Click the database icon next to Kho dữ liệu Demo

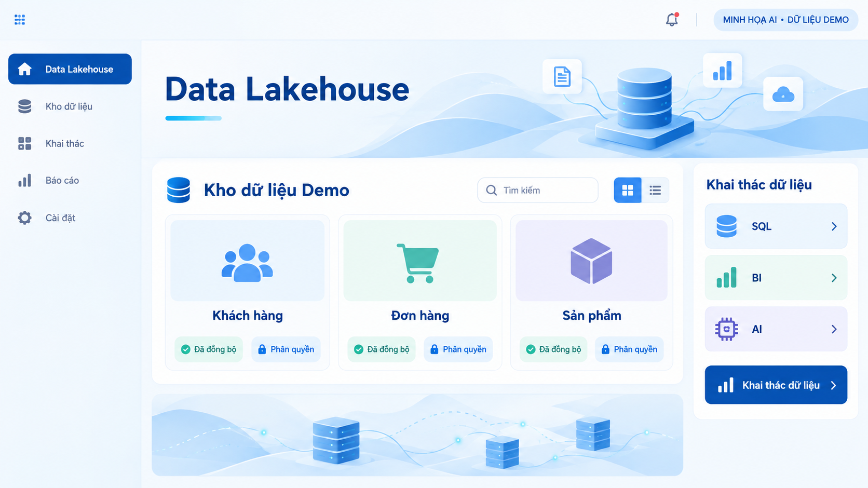pos(179,190)
